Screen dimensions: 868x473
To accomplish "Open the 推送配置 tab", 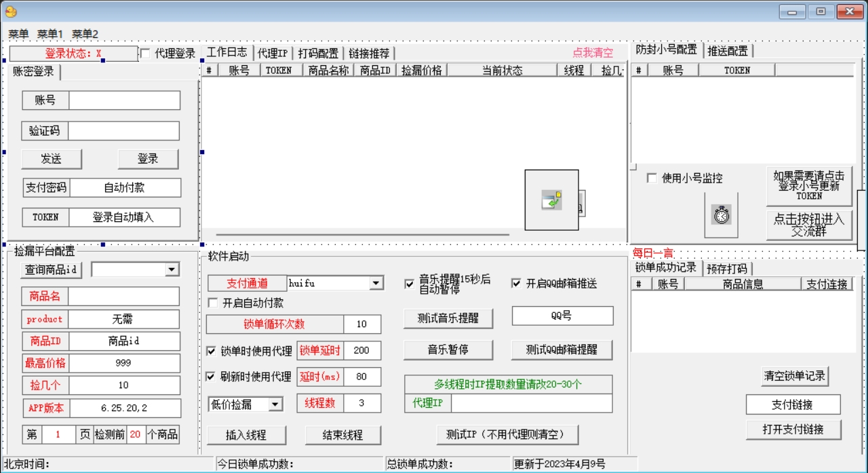I will point(728,51).
